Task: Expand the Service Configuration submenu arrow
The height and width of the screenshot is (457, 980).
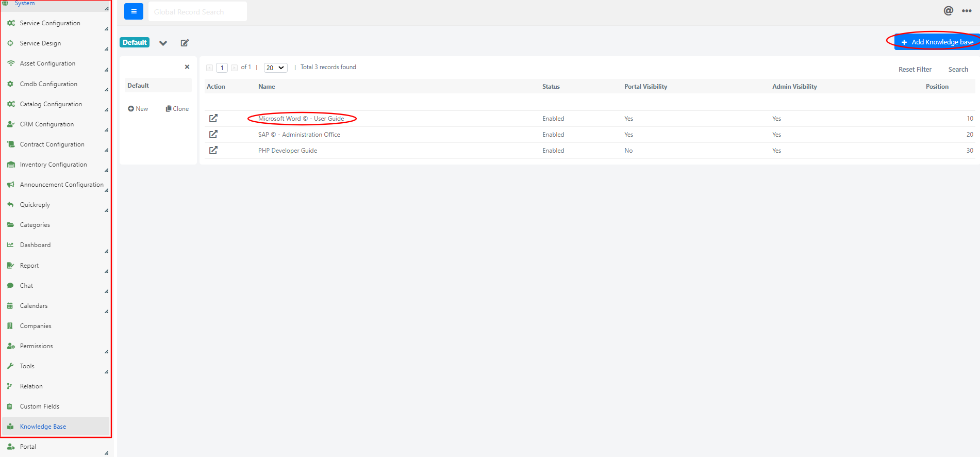Action: 106,29
